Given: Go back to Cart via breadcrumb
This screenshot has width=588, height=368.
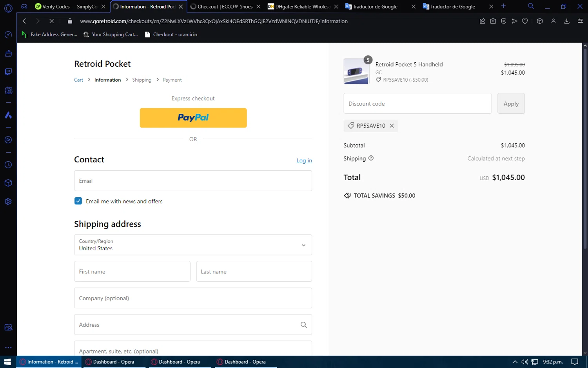Looking at the screenshot, I should [79, 80].
